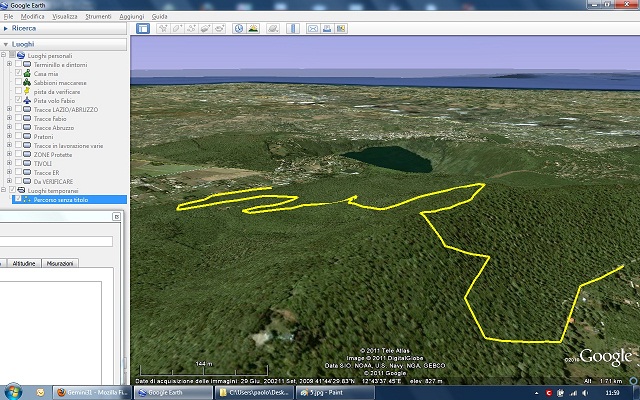This screenshot has height=400, width=640.
Task: Click the Add Placemark toolbar icon
Action: [163, 28]
